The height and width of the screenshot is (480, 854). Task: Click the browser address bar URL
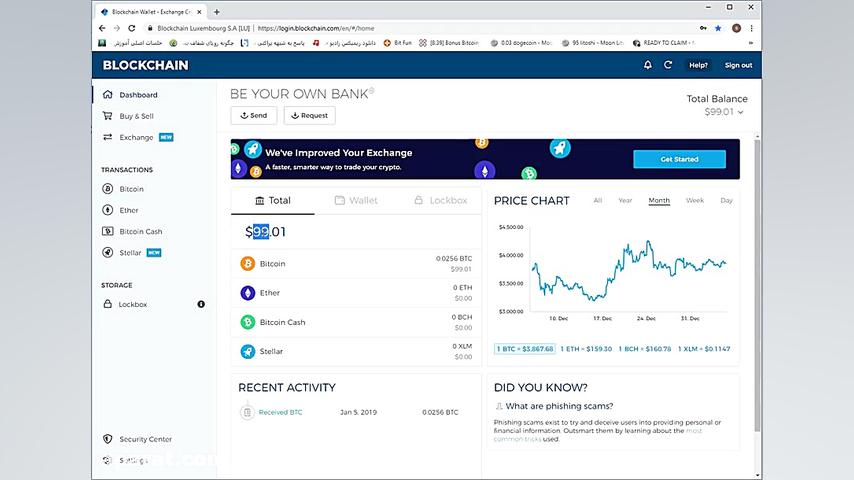(316, 28)
